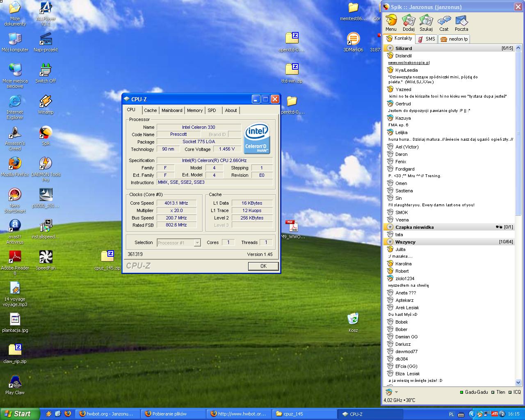Image resolution: width=525 pixels, height=420 pixels.
Task: Collapse the Silizard contact group
Action: [x=390, y=48]
